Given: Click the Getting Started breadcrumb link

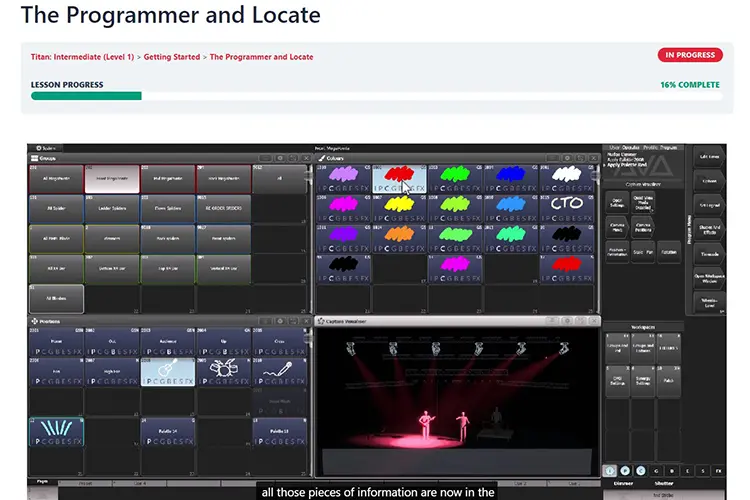Looking at the screenshot, I should click(172, 57).
